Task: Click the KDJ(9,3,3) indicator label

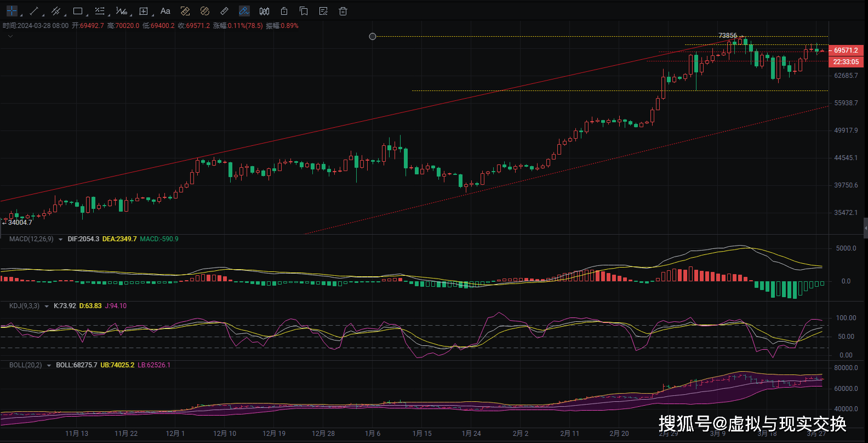Action: [x=24, y=306]
